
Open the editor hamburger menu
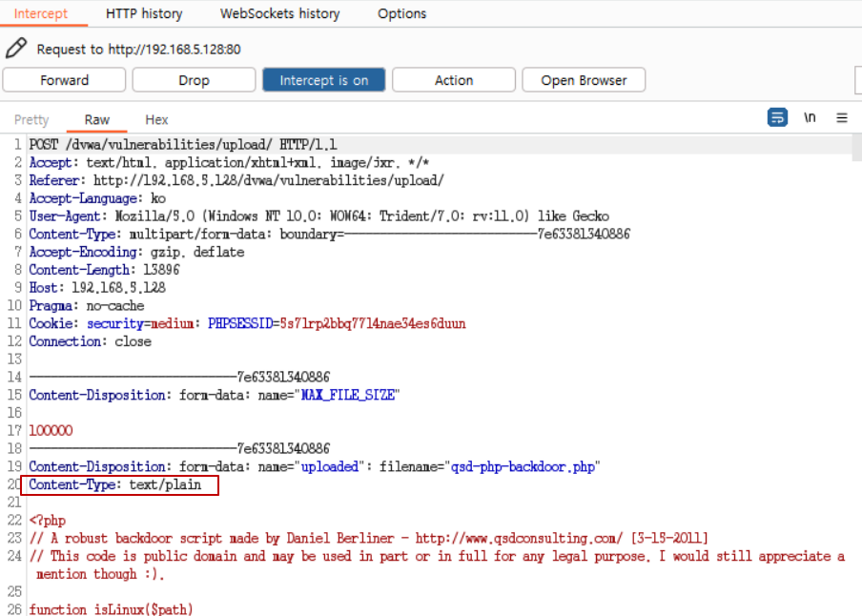[842, 117]
